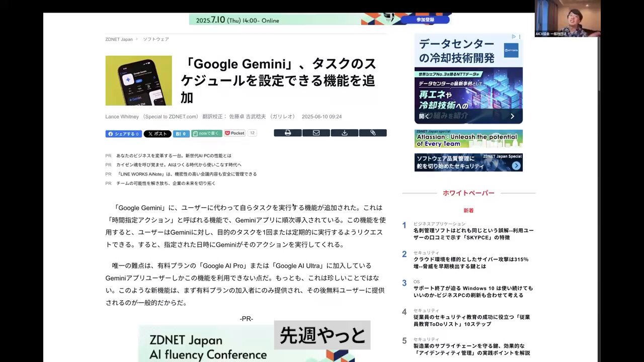644x362 pixels.
Task: Bookmark the article on Hatena (B! 0)
Action: coord(181,134)
